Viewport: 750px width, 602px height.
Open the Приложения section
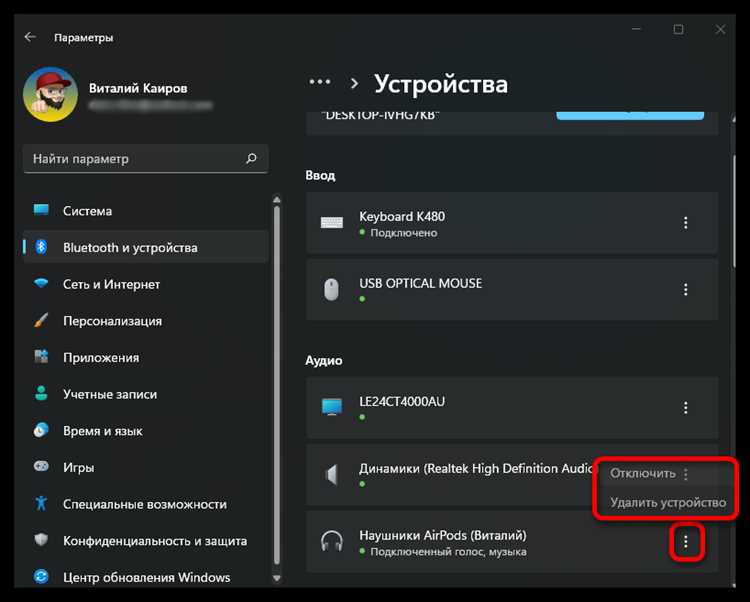pos(145,357)
